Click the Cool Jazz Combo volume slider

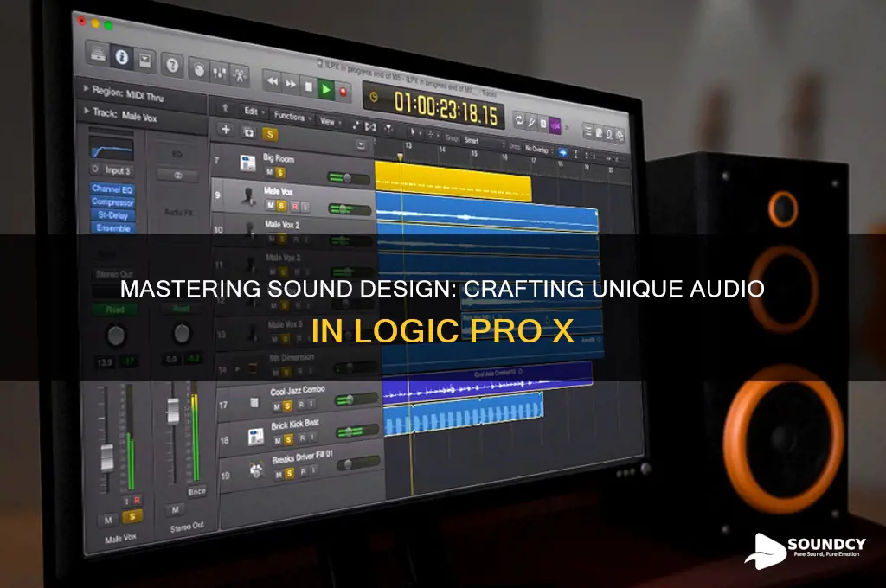coord(356,399)
